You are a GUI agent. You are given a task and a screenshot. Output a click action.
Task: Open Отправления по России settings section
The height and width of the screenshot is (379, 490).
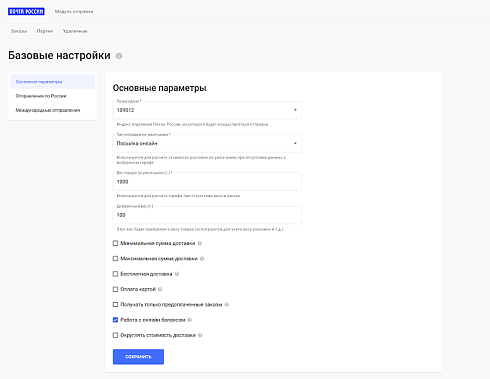(53, 96)
